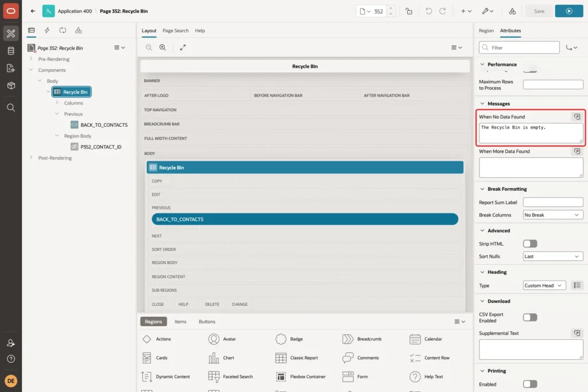Open the tree pane options menu
Viewport: 588px width, 392px height.
pos(119,48)
